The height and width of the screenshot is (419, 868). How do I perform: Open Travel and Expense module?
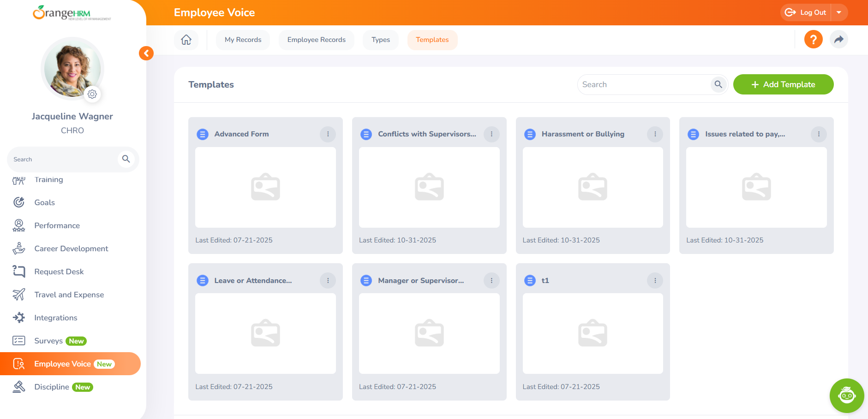pos(69,295)
